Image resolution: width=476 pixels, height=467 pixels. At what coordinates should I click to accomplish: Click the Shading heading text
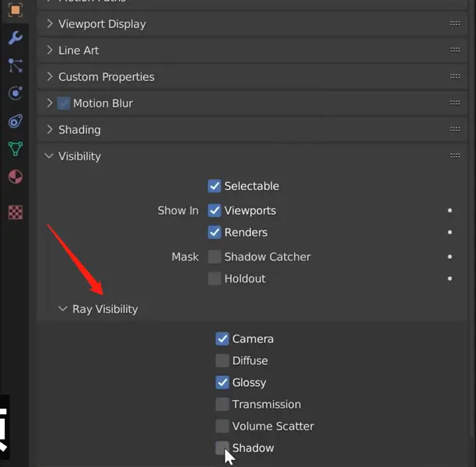click(79, 130)
